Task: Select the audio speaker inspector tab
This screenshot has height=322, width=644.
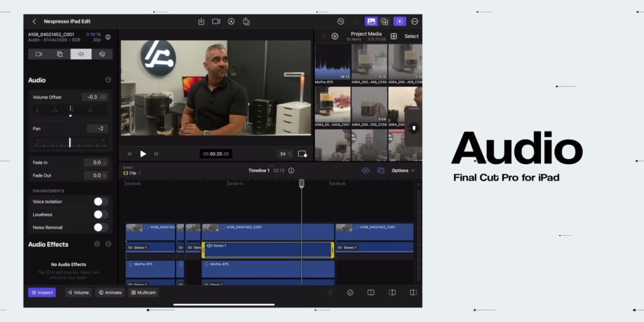Action: pyautogui.click(x=81, y=54)
